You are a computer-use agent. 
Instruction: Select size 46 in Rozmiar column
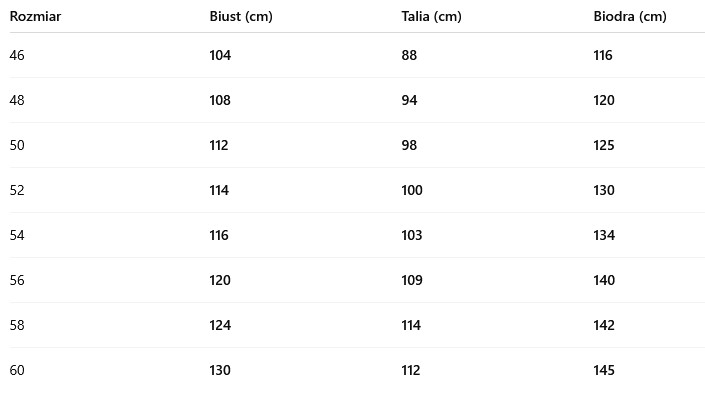[x=17, y=56]
